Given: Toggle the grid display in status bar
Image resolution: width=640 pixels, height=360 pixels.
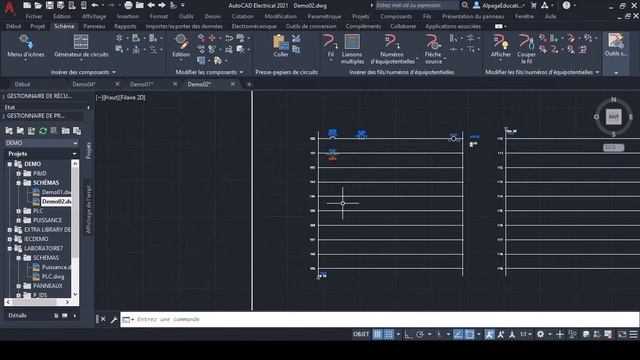Looking at the screenshot, I should [378, 334].
